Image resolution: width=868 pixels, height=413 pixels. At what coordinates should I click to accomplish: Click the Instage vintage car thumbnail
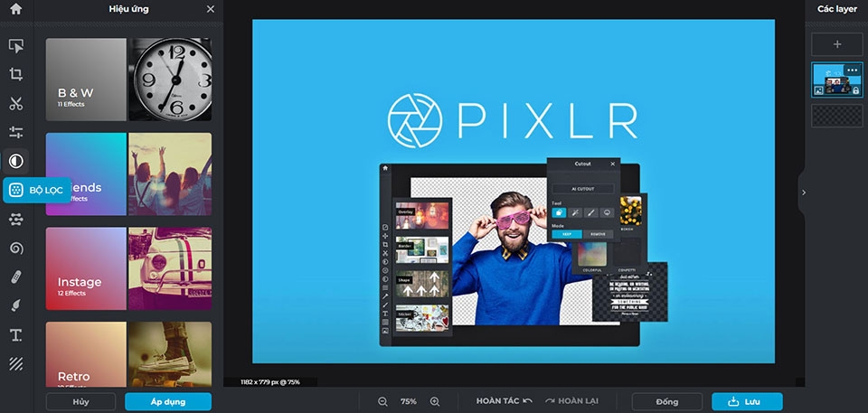(170, 268)
